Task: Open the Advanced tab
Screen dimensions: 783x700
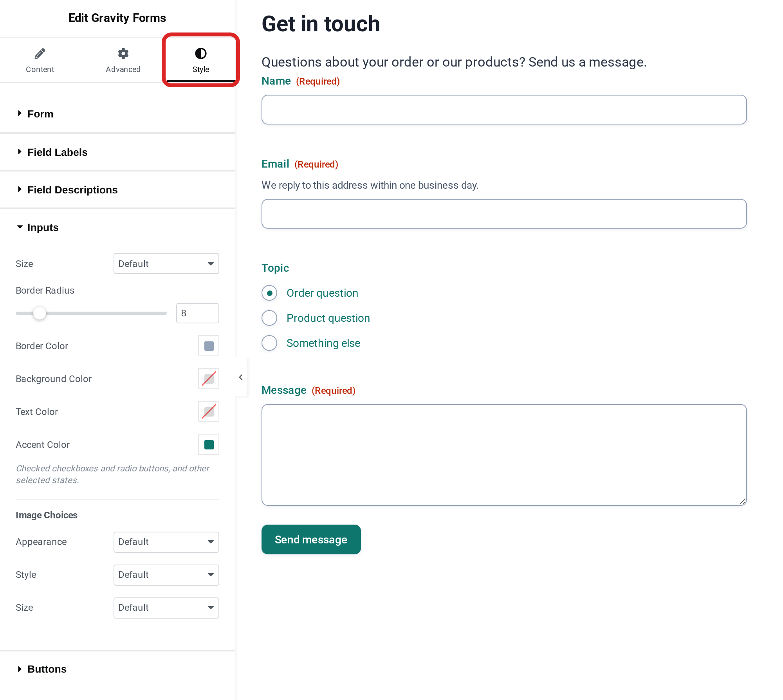Action: (x=123, y=60)
